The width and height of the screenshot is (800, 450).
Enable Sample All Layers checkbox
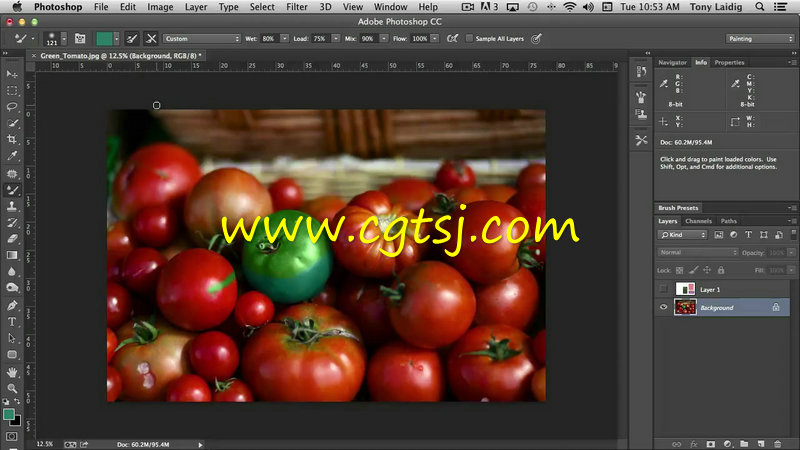point(469,38)
